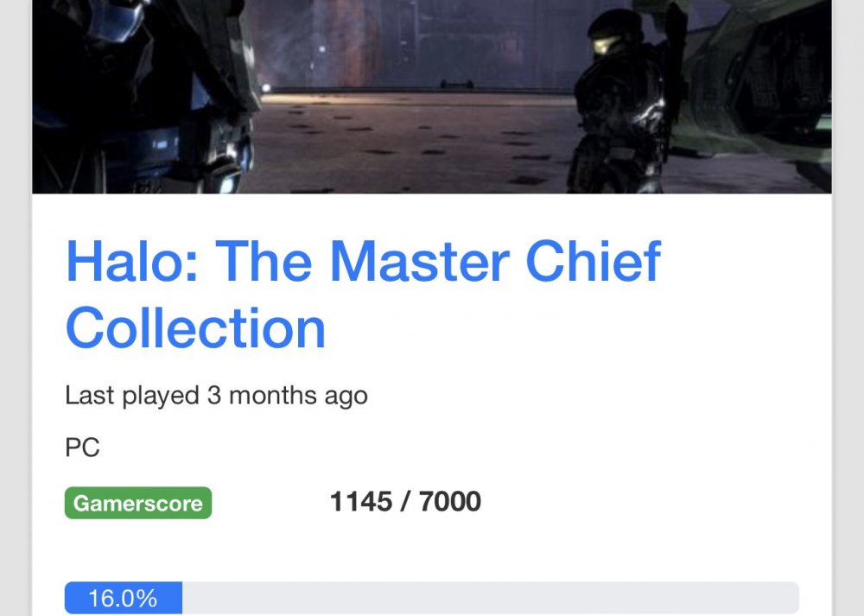The height and width of the screenshot is (616, 864).
Task: Click empty white card area beside PC label
Action: 441,448
